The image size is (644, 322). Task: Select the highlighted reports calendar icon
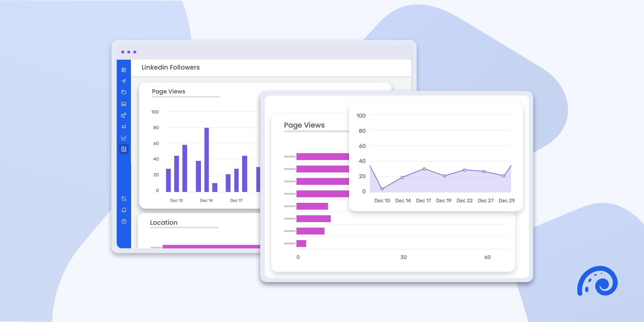click(x=124, y=149)
